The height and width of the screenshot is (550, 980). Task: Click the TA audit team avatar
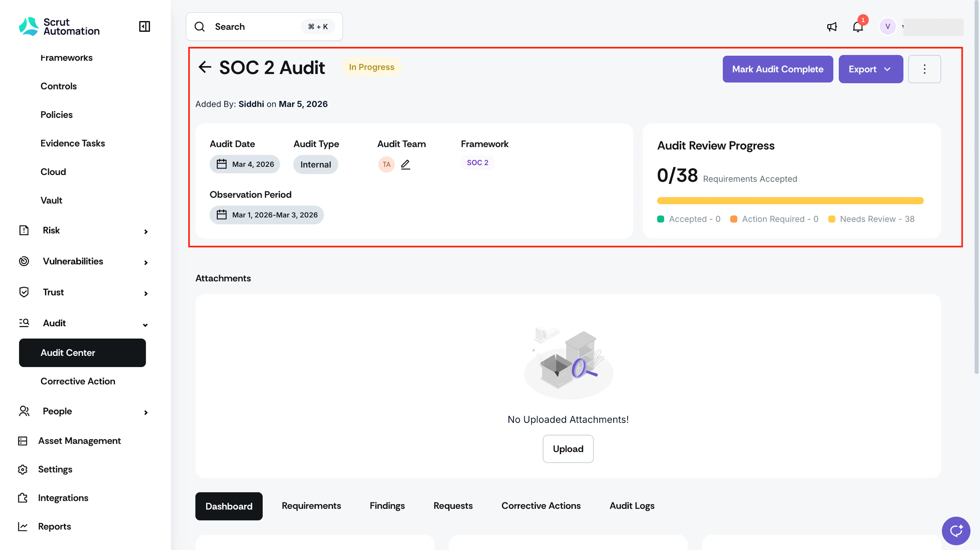pyautogui.click(x=386, y=164)
